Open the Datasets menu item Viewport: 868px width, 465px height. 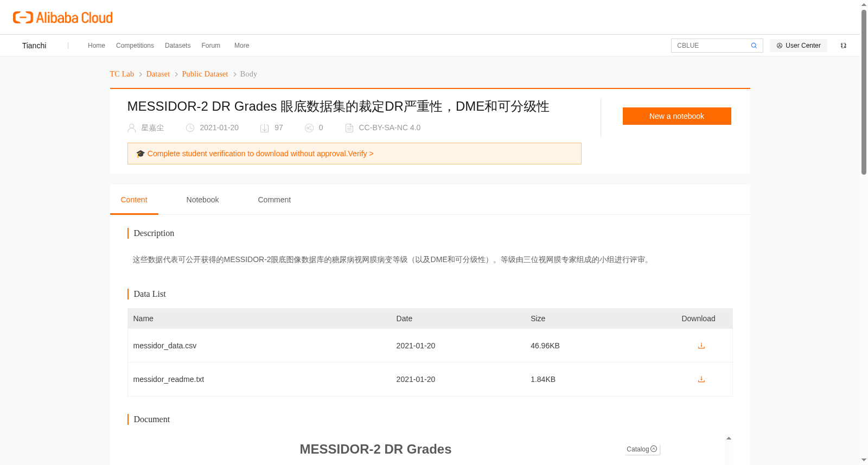[177, 46]
